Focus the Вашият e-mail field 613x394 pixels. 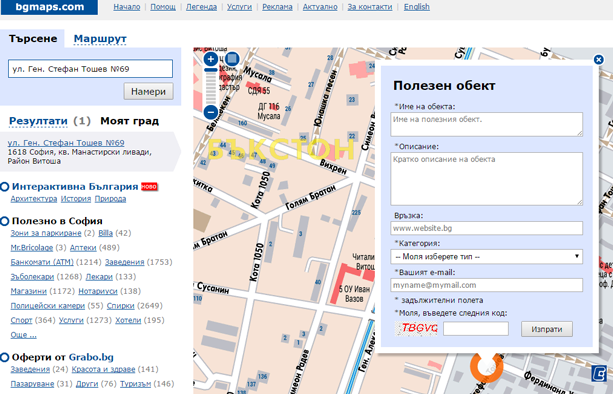click(486, 285)
